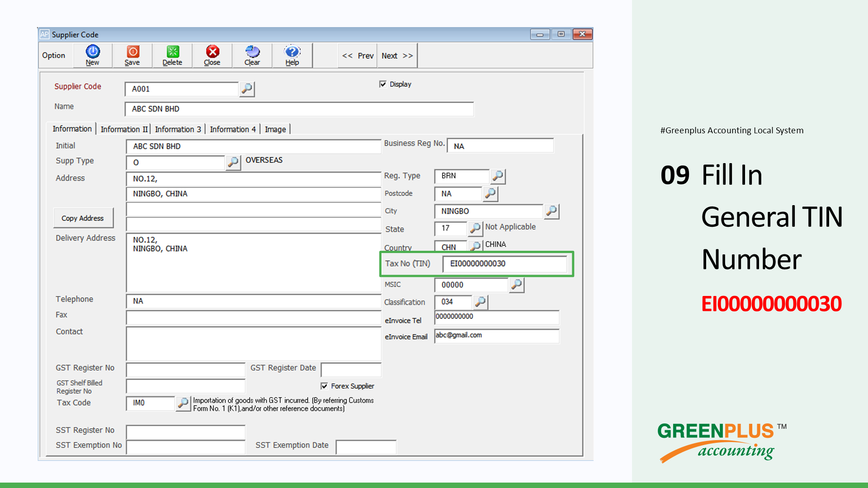Click the eInvoice Email field
Image resolution: width=868 pixels, height=488 pixels.
(497, 336)
